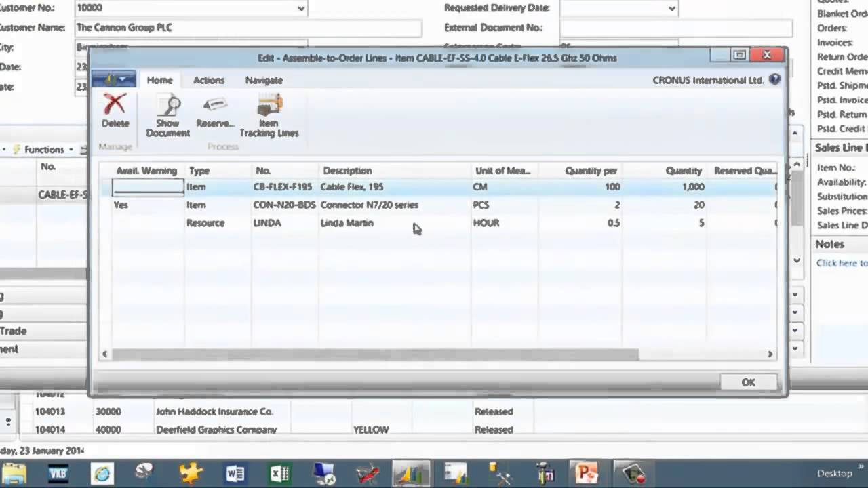Select the CON-N20-BDS cell
Image resolution: width=868 pixels, height=488 pixels.
tap(284, 205)
